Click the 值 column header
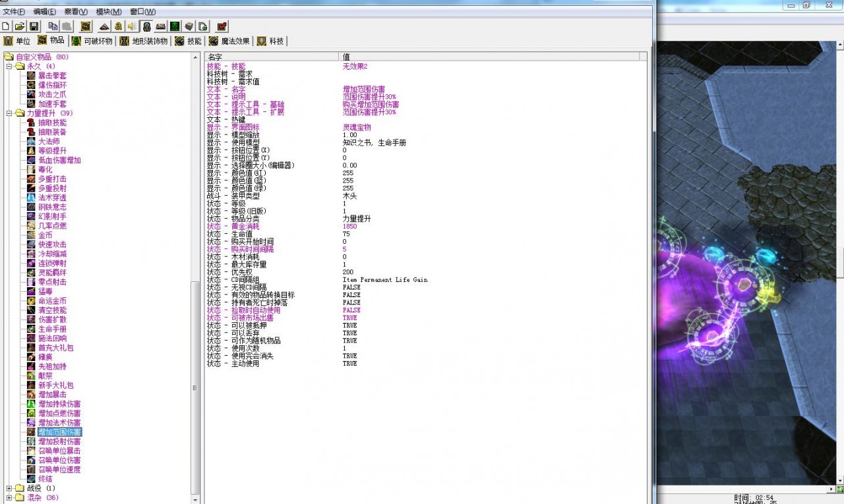844x504 pixels. [489, 57]
